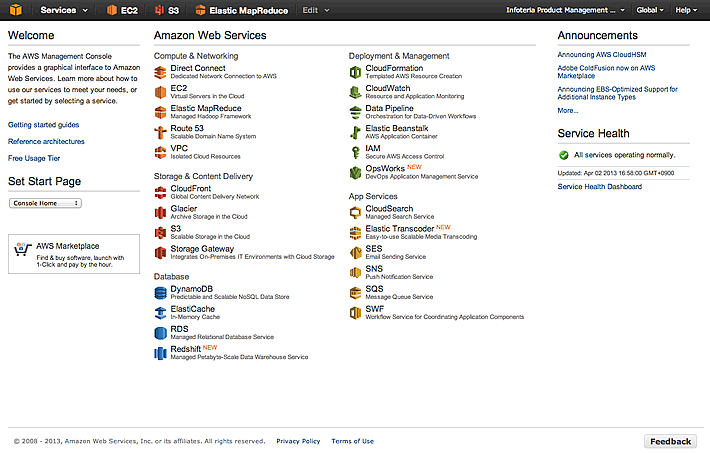The height and width of the screenshot is (453, 710).
Task: Open the Elastic Transcoder icon
Action: (355, 232)
